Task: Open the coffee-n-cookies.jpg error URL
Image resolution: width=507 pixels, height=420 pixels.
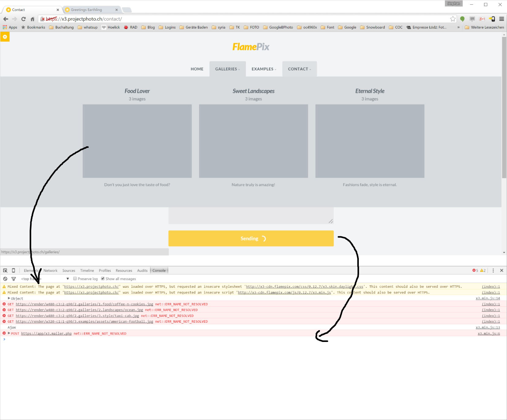Action: click(x=85, y=304)
